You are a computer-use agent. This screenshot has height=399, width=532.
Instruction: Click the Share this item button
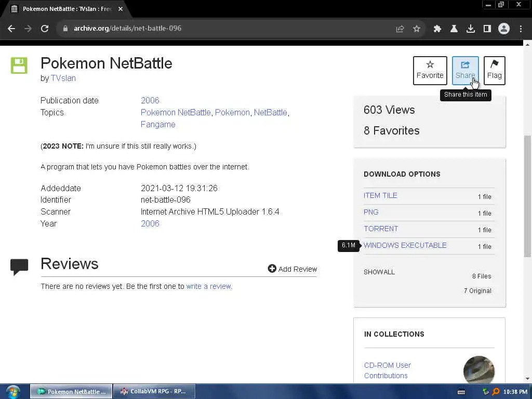[465, 71]
